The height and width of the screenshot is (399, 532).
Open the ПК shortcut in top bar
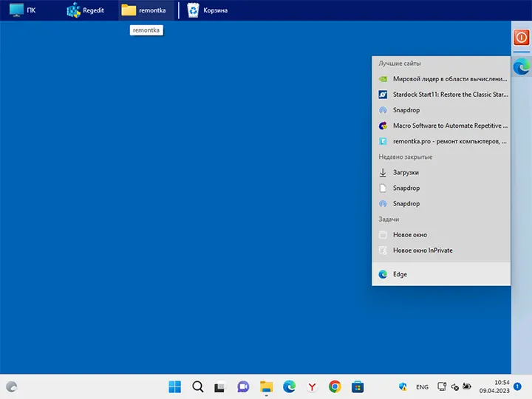pyautogui.click(x=22, y=10)
